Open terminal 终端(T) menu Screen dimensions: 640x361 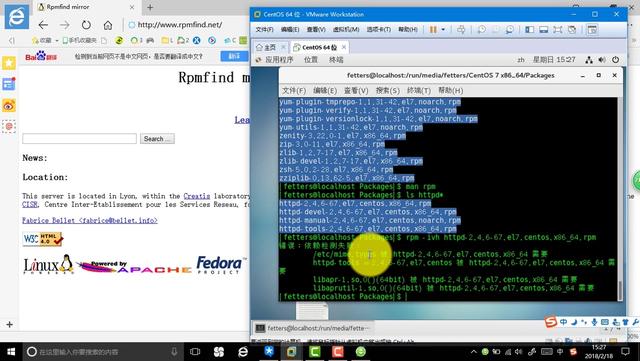click(x=419, y=91)
